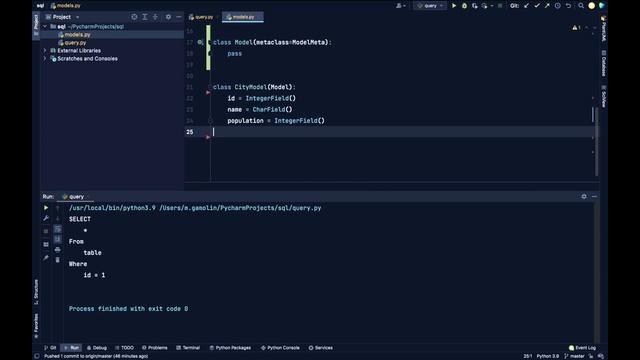Toggle soft-wrap in Run output
Screen dimensions: 640x360
click(x=58, y=229)
